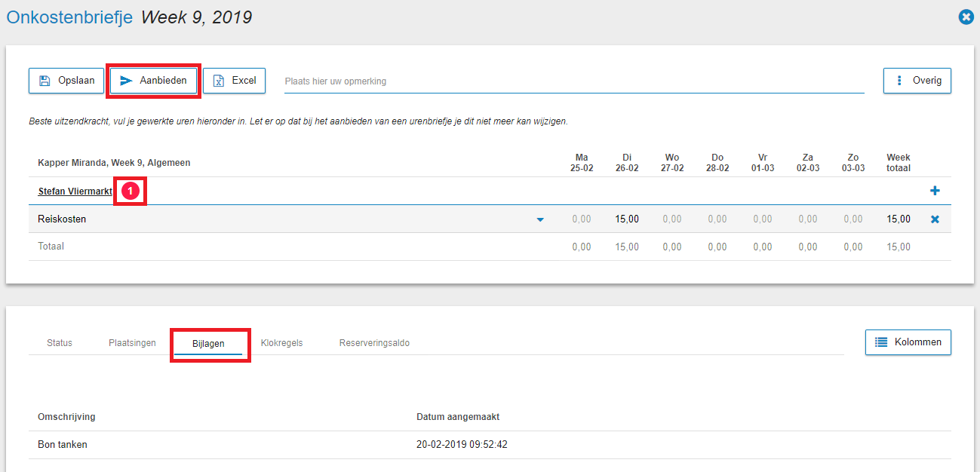Edit Tuesday's 15,00 Reiskosten amount
The width and height of the screenshot is (980, 472).
[626, 219]
